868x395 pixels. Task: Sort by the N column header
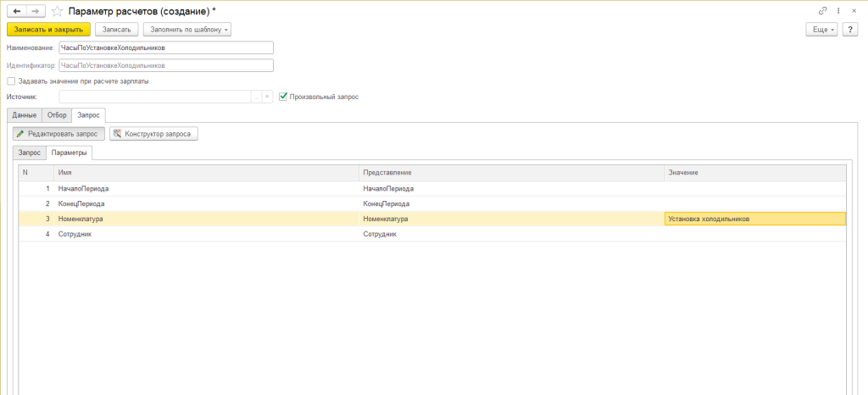pos(36,173)
